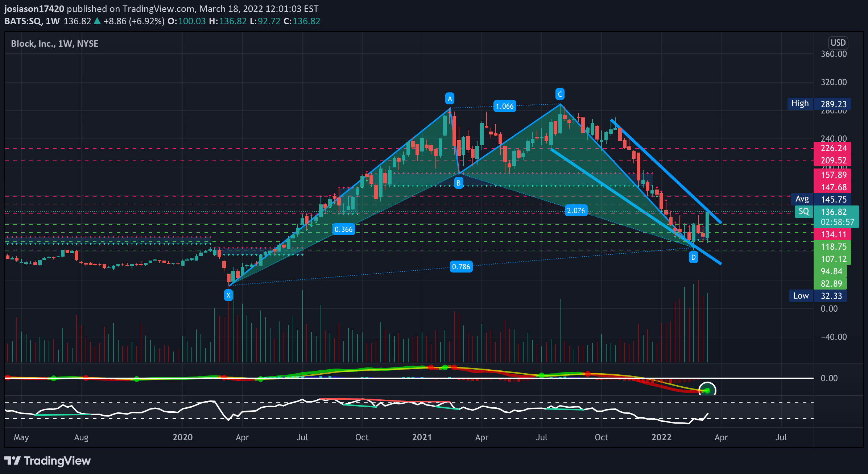Click the BATS:SQ, 1W symbol header
Screen dimensions: 868x474
coord(32,21)
